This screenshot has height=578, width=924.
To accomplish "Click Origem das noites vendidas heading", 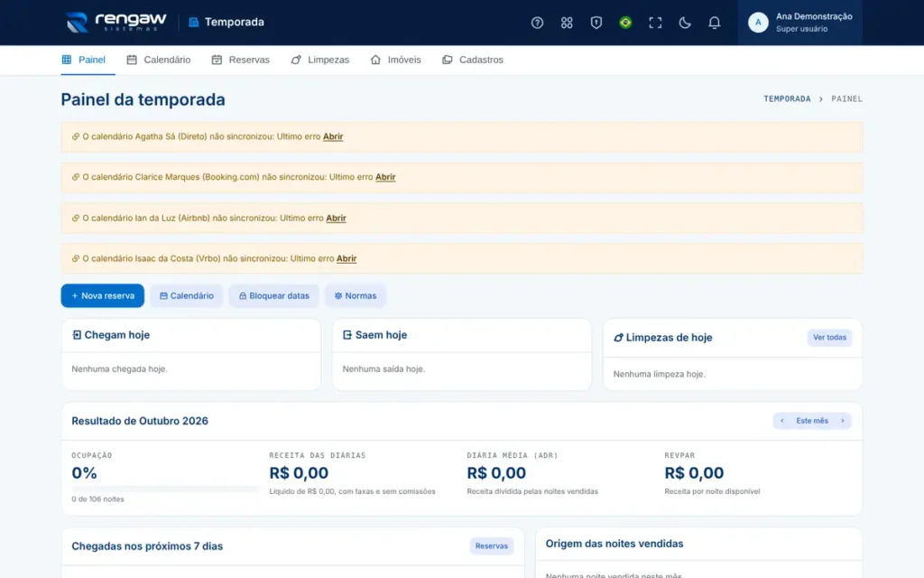I will 614,544.
